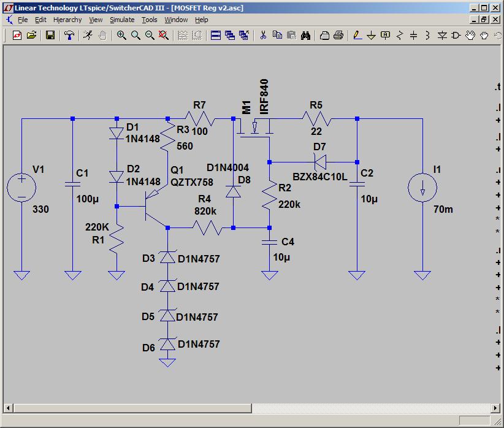
Task: Click the Close All Windows icon
Action: 244,35
